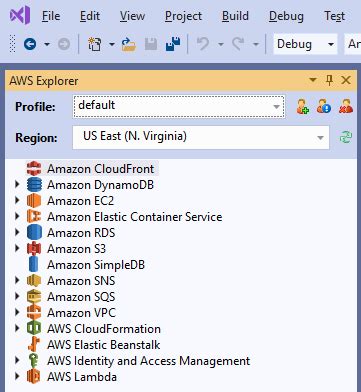Click the Redo arrow icon
Viewport: 361px width, 392px height.
pos(238,44)
